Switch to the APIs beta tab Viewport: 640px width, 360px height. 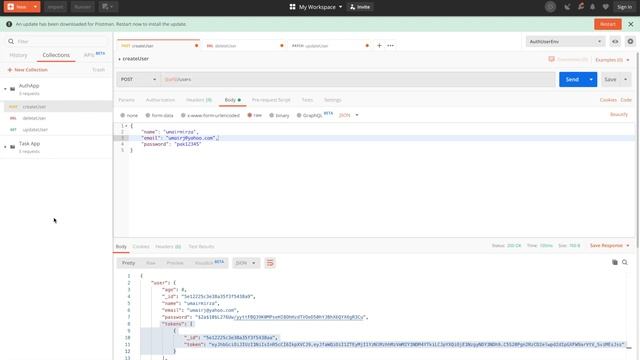point(94,55)
